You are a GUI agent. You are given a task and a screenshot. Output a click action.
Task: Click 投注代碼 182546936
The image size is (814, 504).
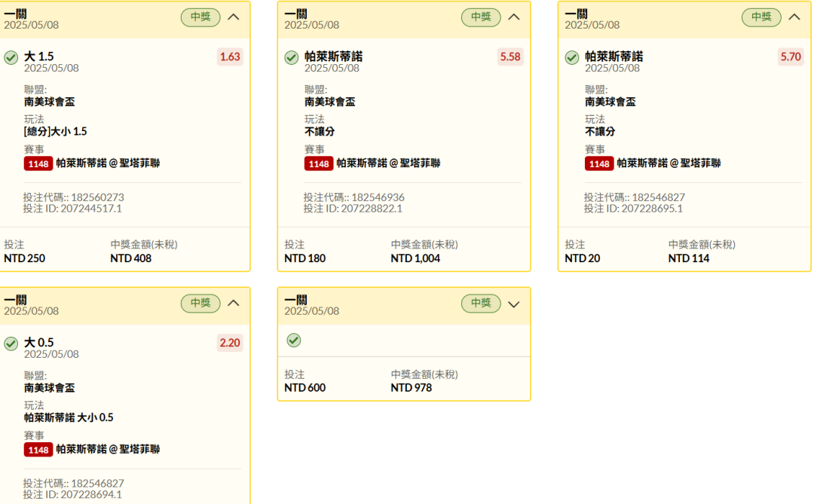tap(354, 197)
